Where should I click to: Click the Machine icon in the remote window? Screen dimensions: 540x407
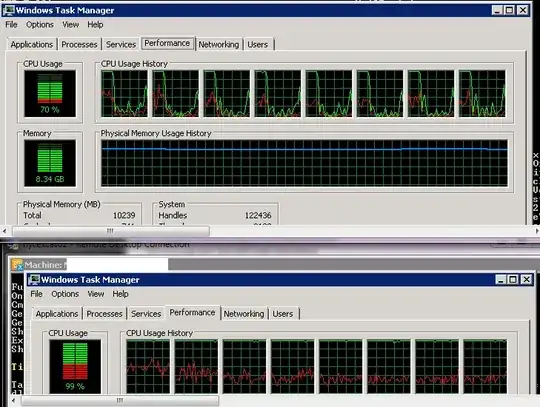click(17, 265)
